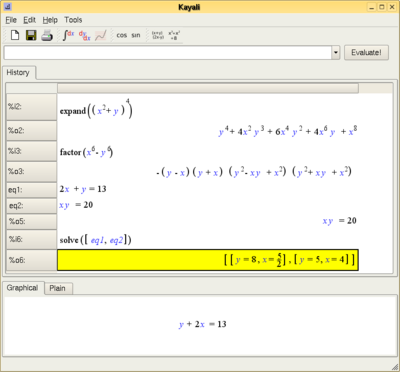The width and height of the screenshot is (400, 372).
Task: Click the %o3: row label
Action: pos(31,172)
